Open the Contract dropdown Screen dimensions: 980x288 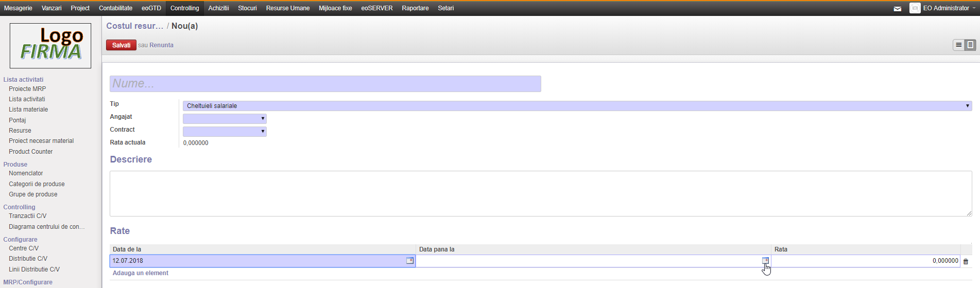pos(225,132)
